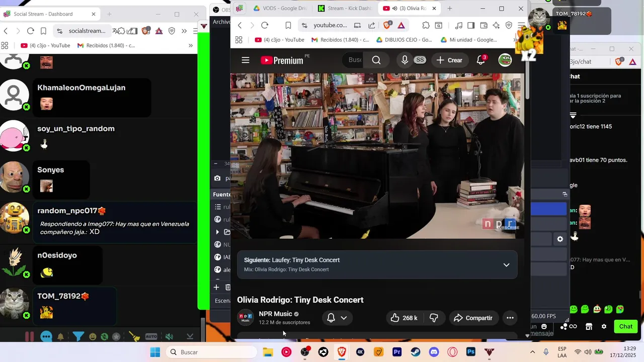Open the YouTube account avatar menu
This screenshot has height=362, width=644.
point(505,60)
